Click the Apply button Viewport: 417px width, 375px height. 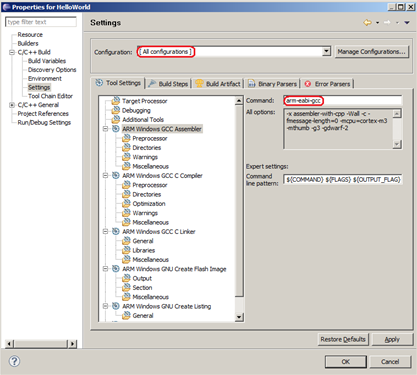[392, 339]
